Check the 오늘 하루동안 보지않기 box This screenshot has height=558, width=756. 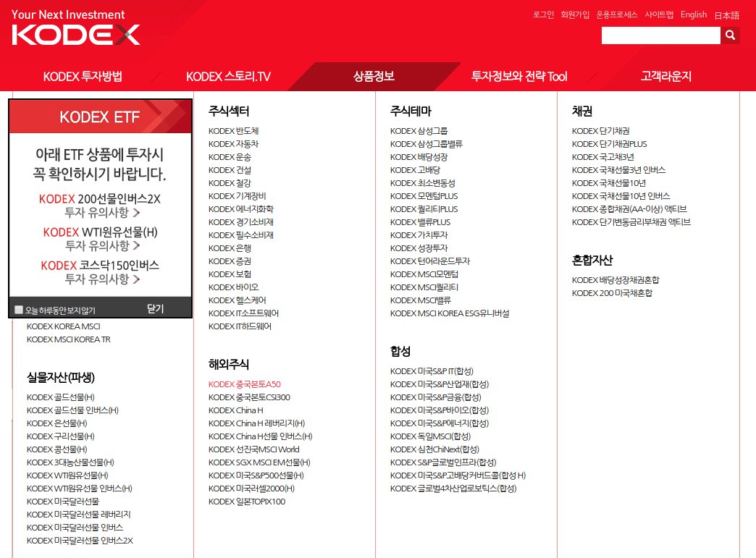pos(19,310)
